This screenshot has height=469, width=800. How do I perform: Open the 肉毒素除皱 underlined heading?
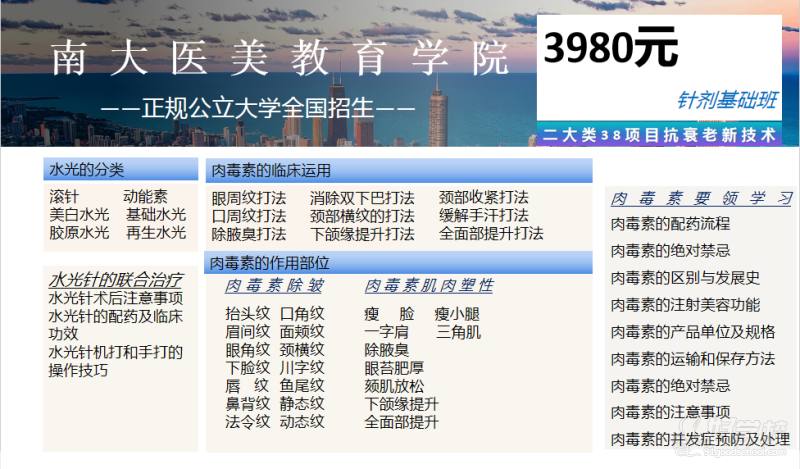274,285
